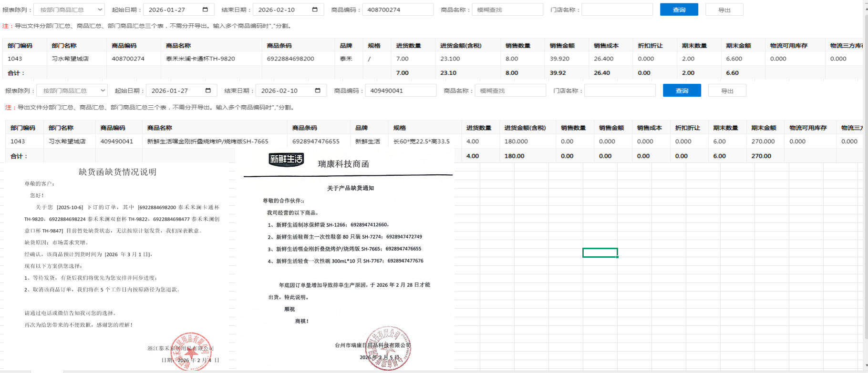Click 导出 button in the upper query form
868x373 pixels.
tap(724, 10)
